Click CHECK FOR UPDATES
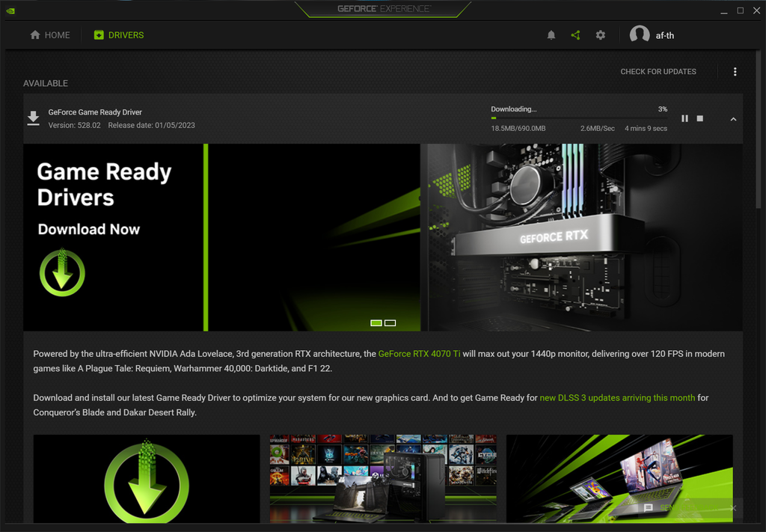 click(658, 71)
